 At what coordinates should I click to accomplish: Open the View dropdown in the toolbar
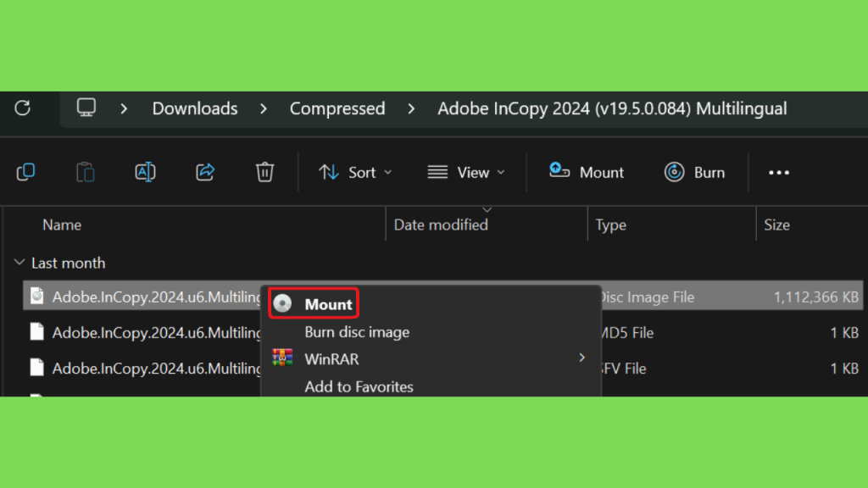click(466, 173)
